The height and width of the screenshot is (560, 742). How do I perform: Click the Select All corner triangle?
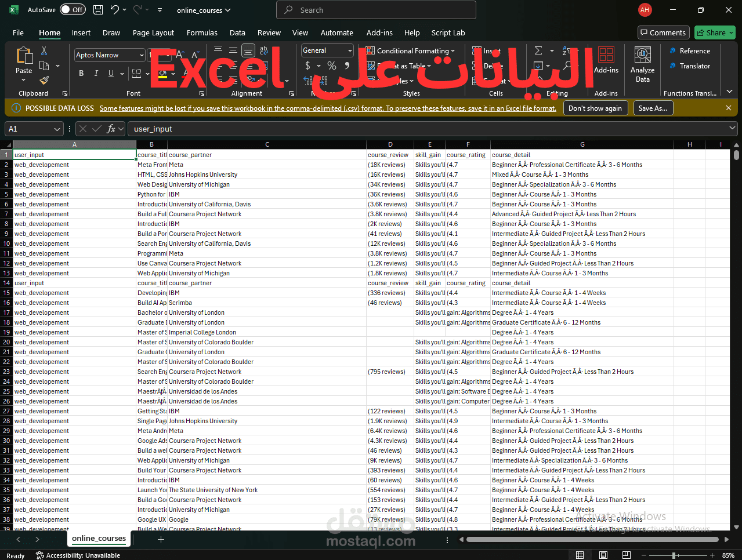8,144
